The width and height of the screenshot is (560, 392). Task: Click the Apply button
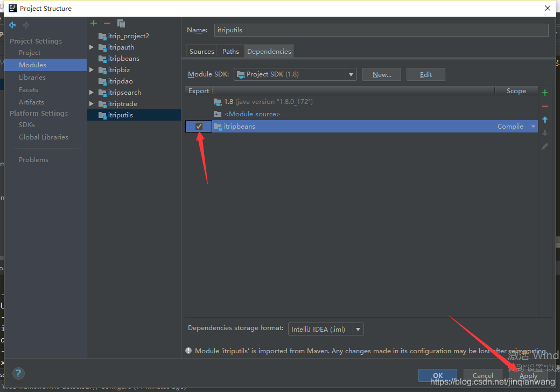[528, 376]
